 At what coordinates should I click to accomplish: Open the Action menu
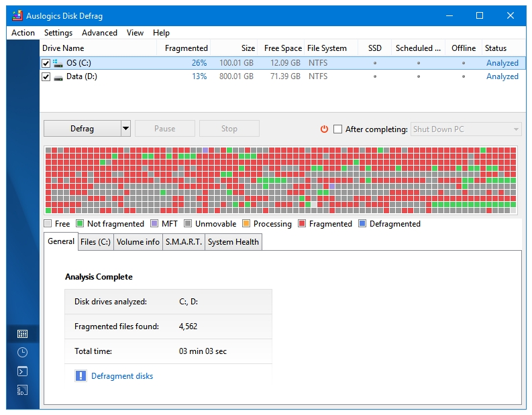(x=23, y=33)
